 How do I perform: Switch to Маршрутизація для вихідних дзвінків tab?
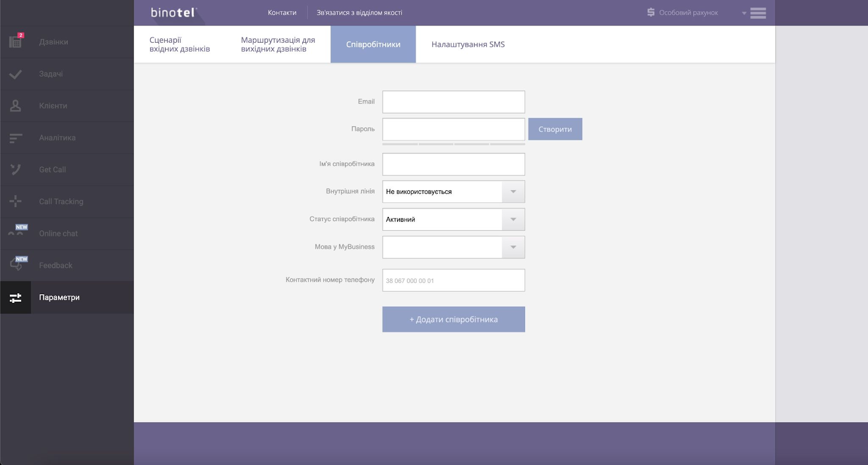pyautogui.click(x=278, y=44)
